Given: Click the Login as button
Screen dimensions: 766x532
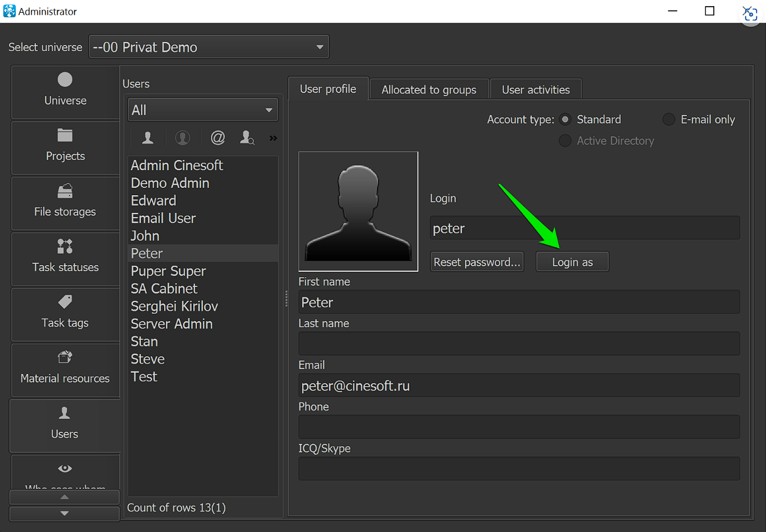Looking at the screenshot, I should tap(573, 262).
